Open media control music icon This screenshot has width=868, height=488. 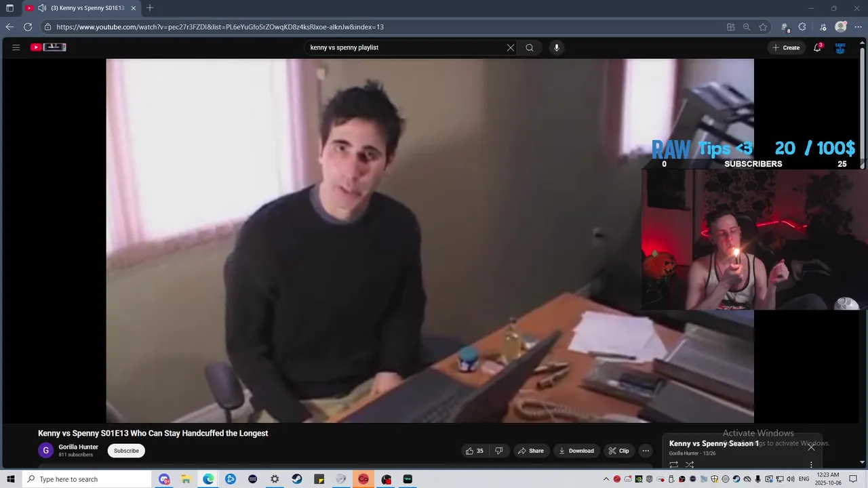point(823,27)
